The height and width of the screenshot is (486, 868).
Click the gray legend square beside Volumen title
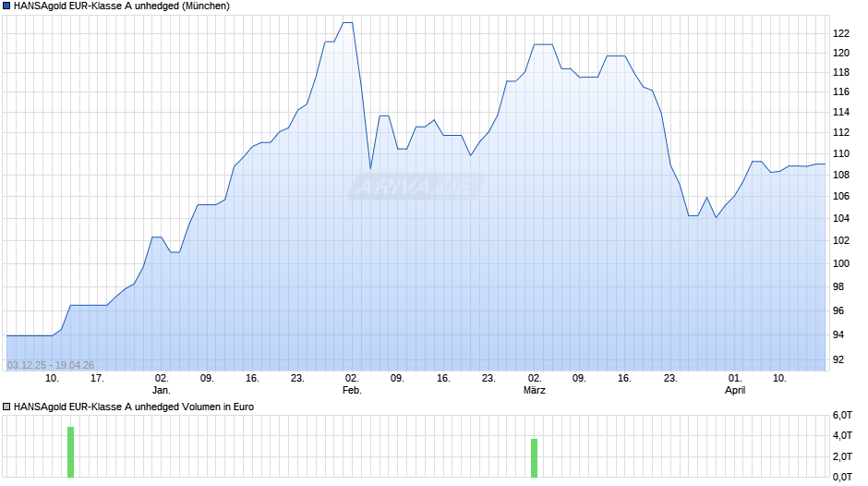point(6,407)
